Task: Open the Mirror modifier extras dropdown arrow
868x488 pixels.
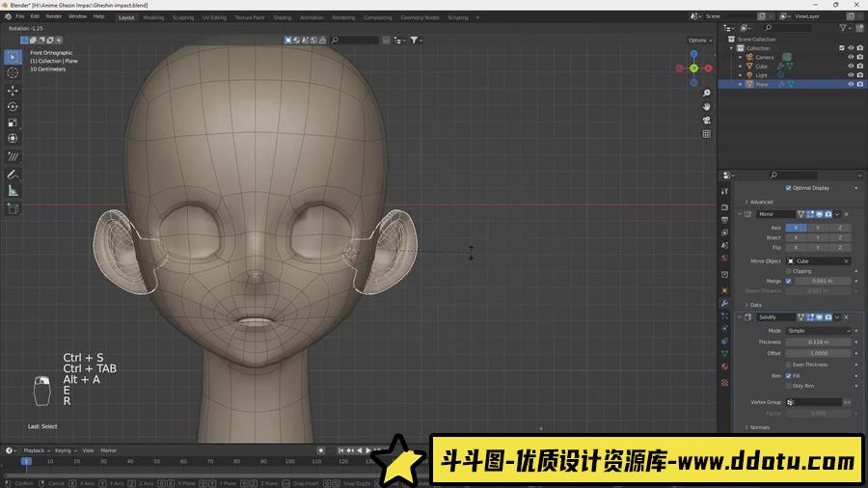Action: 837,214
